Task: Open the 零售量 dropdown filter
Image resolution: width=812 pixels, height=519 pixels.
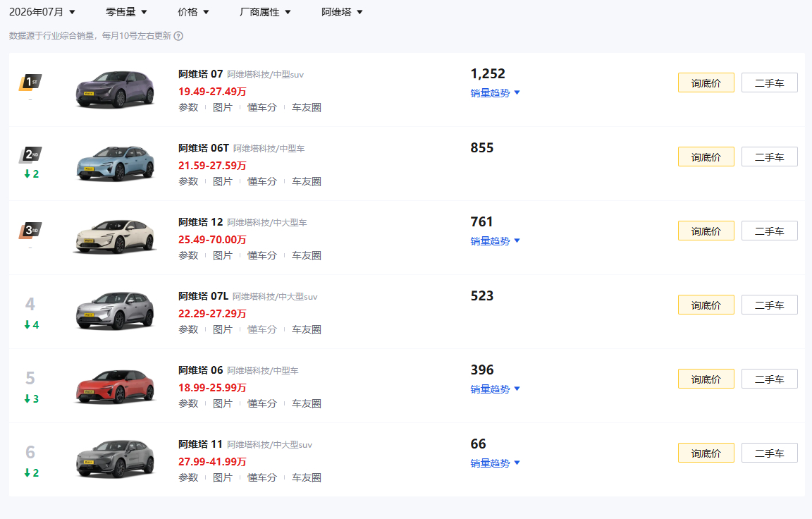Action: [x=126, y=12]
